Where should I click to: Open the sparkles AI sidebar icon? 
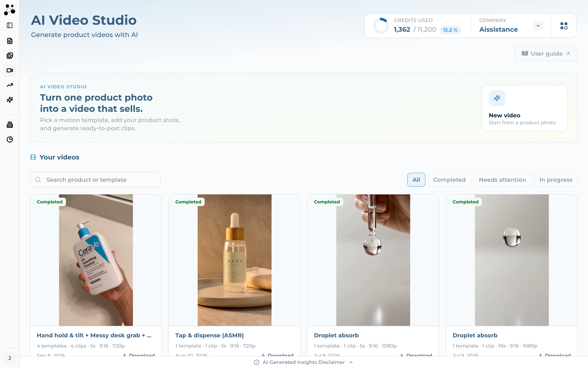(10, 100)
